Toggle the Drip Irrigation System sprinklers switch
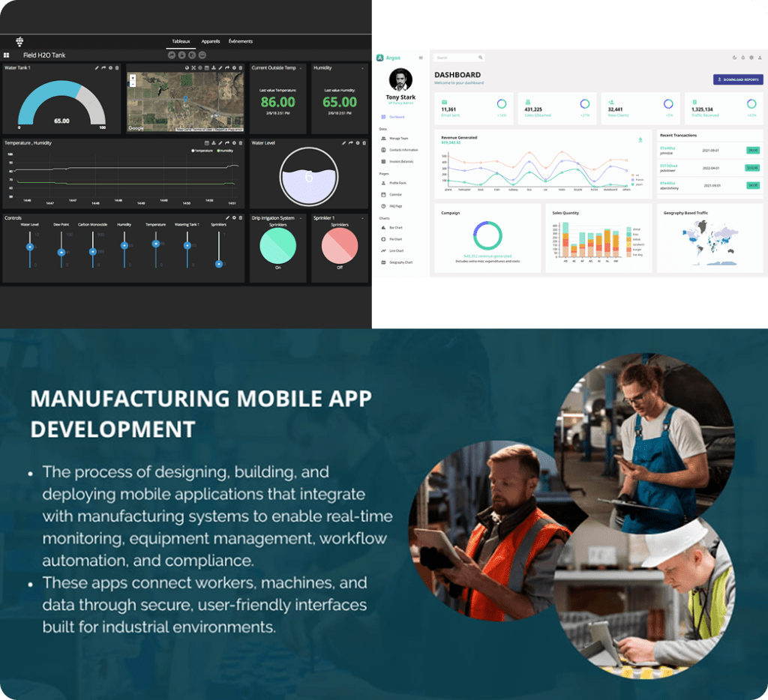This screenshot has width=768, height=700. coord(278,247)
